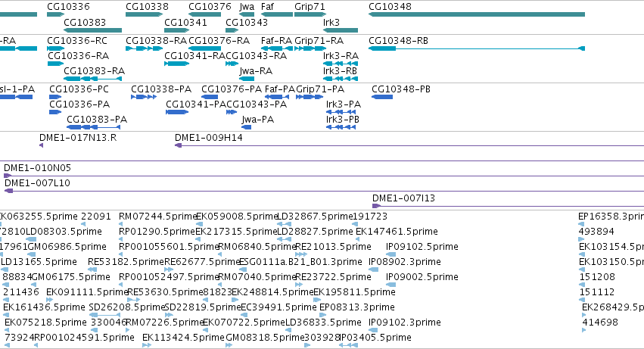Select transcript CG10336-RA
This screenshot has width=644, height=349.
tap(79, 56)
